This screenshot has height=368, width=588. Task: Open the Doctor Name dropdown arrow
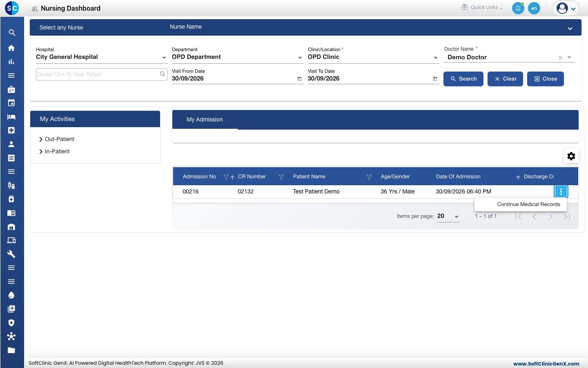point(569,58)
